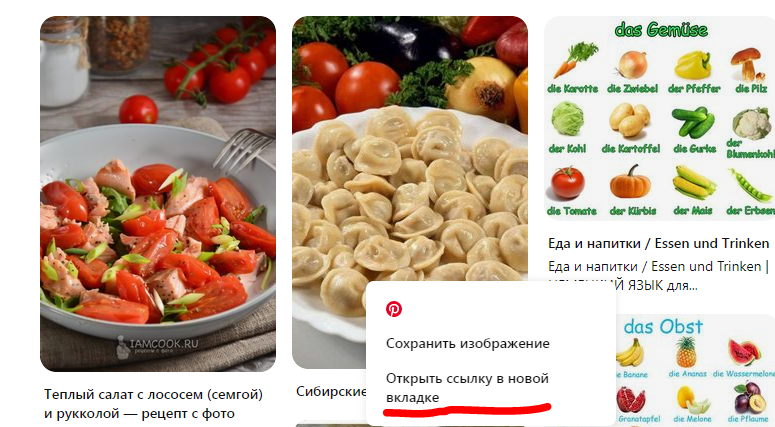The height and width of the screenshot is (427, 775).
Task: Open the warm salmon salad pin image
Action: point(158,194)
